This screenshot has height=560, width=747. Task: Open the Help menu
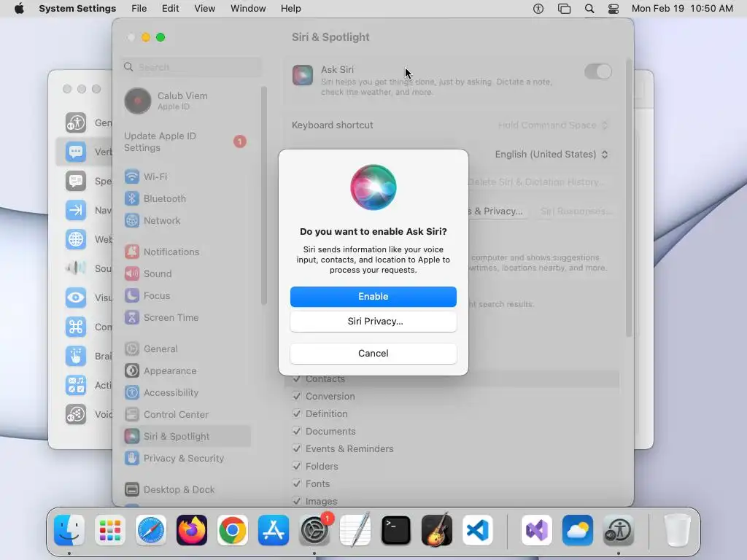point(290,9)
